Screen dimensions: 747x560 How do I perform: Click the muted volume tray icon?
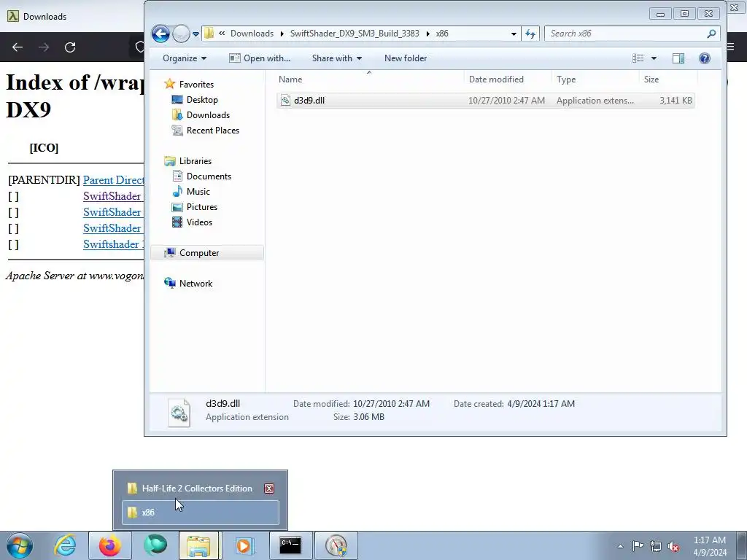(x=673, y=546)
